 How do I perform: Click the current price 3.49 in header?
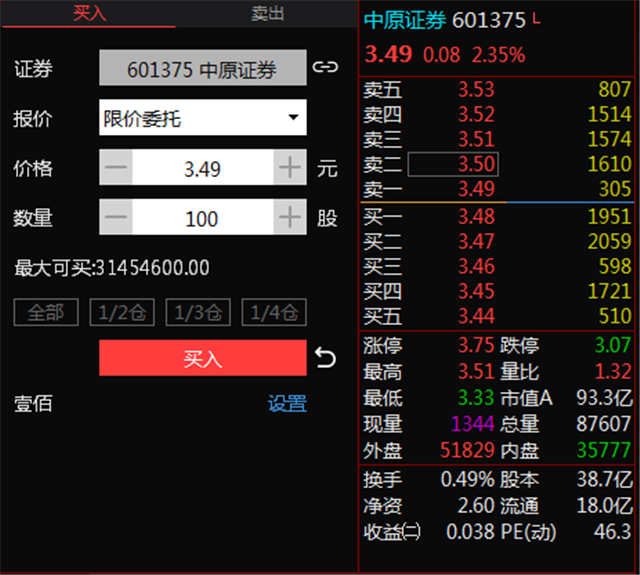click(x=388, y=54)
